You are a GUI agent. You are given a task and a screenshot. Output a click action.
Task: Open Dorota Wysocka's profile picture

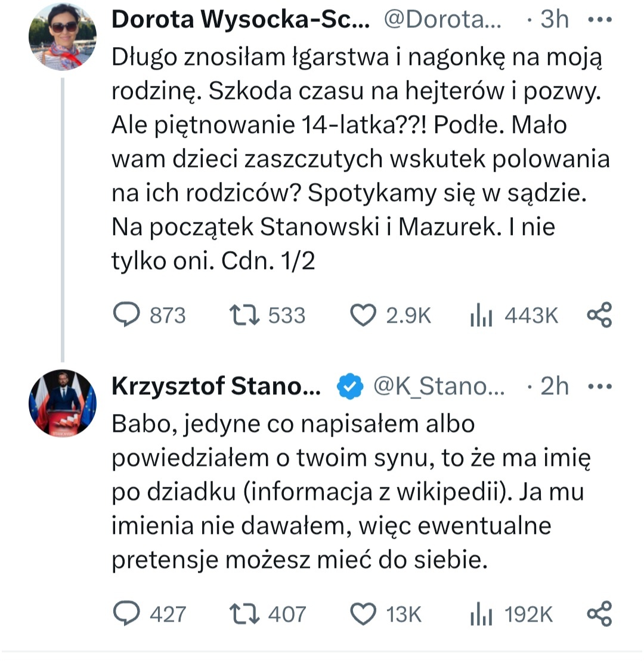62,37
